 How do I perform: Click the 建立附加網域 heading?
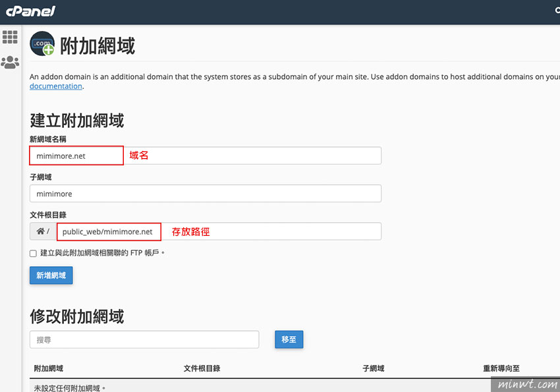coord(77,121)
